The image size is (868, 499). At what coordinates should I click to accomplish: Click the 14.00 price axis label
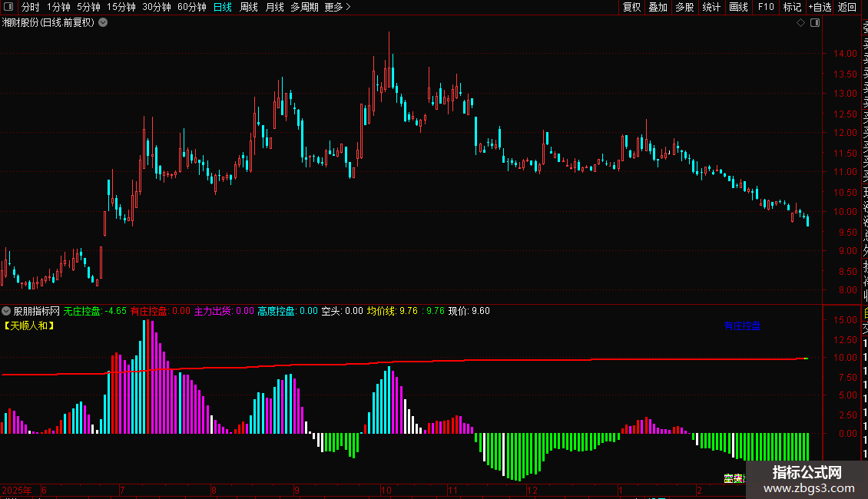click(845, 54)
